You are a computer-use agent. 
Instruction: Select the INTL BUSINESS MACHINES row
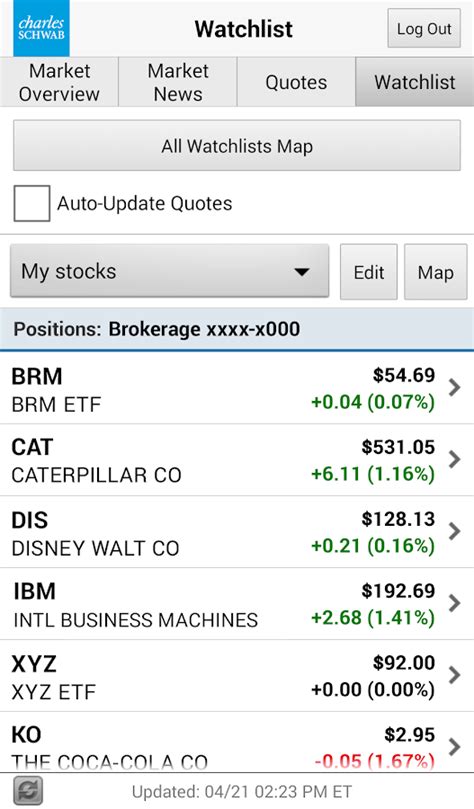[237, 604]
